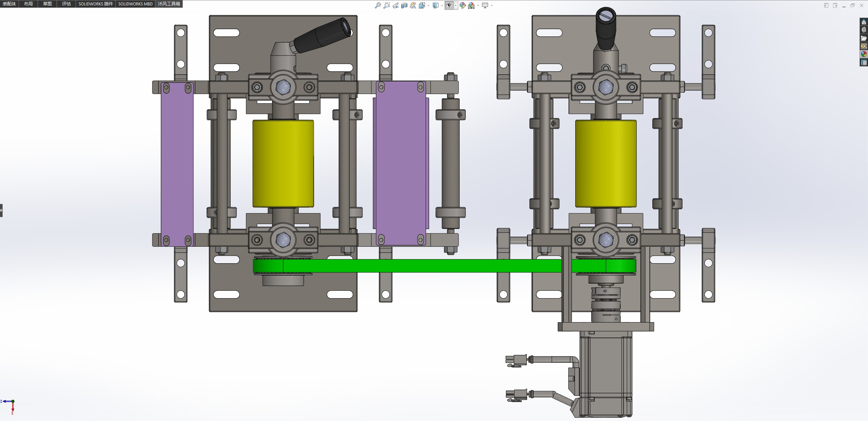Select the 沐风工具箱 tab

tap(169, 4)
